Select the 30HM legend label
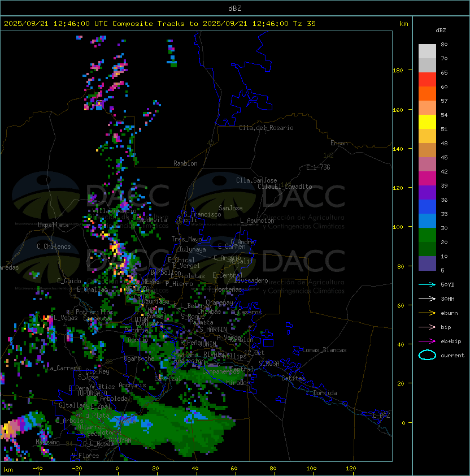This screenshot has height=476, width=470. 447,299
